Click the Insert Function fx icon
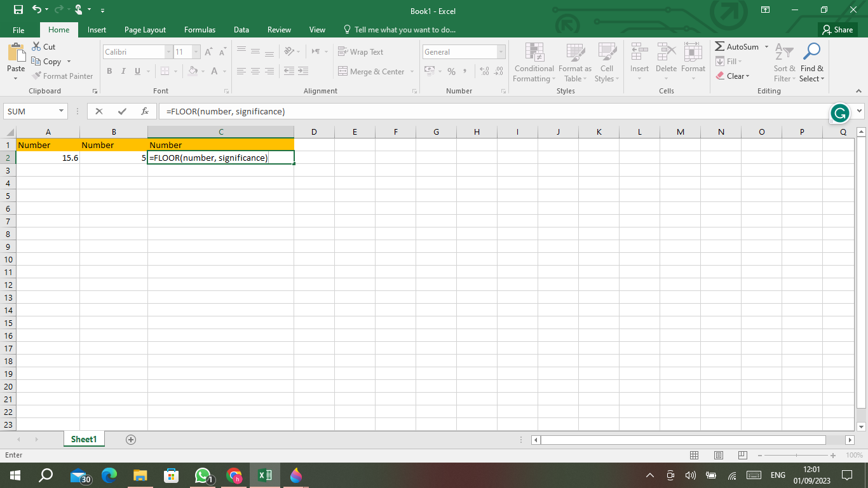The image size is (868, 488). [145, 111]
